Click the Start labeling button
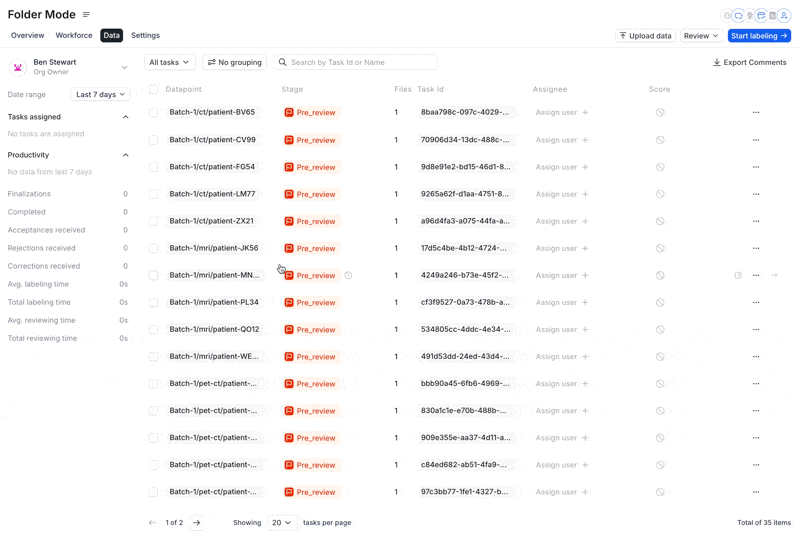Screen dimensions: 800x540 (759, 36)
